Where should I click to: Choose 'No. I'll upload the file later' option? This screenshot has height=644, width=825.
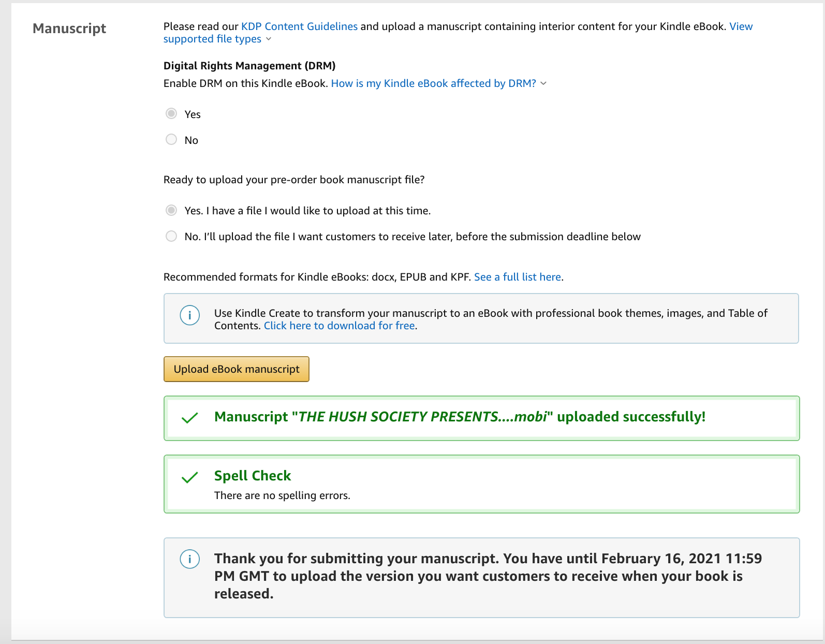pyautogui.click(x=171, y=236)
